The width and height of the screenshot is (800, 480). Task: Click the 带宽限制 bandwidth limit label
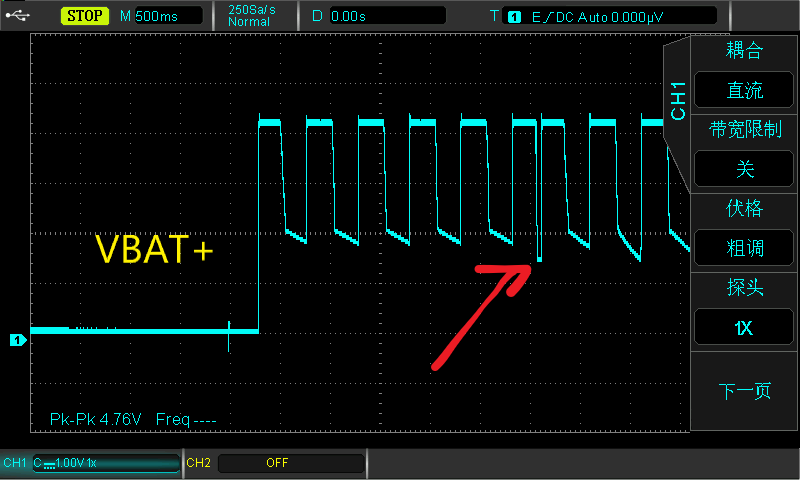click(x=745, y=129)
